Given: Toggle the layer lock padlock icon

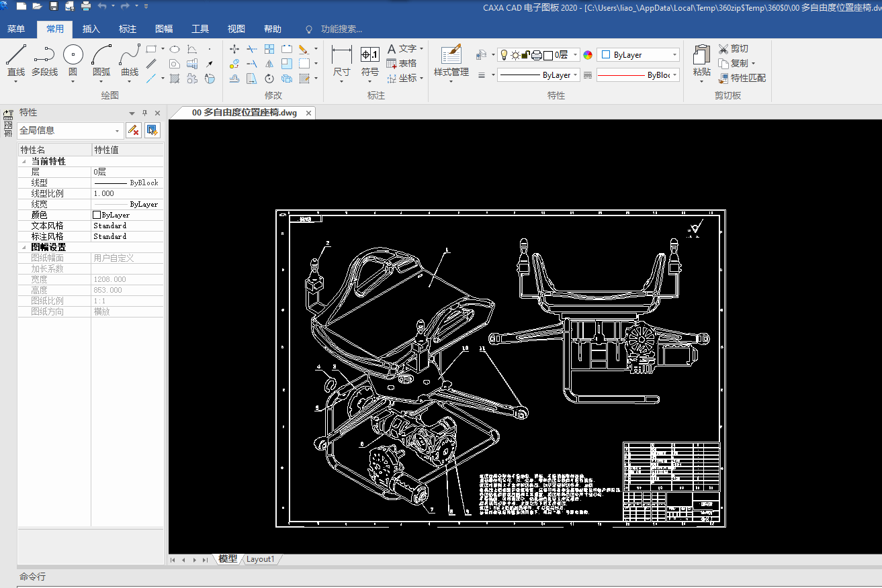Looking at the screenshot, I should (526, 55).
